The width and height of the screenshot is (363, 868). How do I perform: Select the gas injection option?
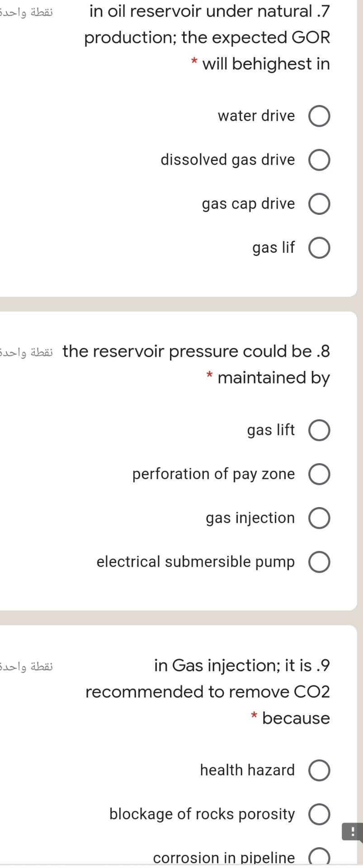[319, 518]
